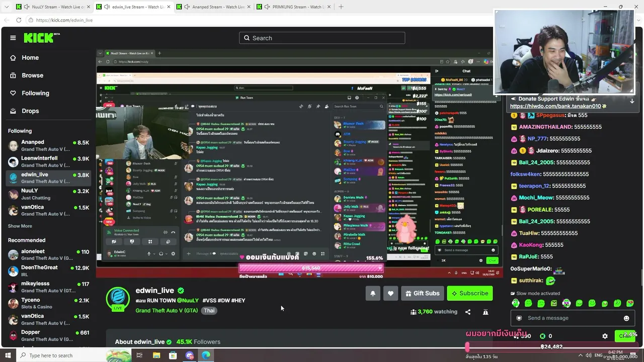
Task: Click the search magnifier icon
Action: (x=247, y=38)
